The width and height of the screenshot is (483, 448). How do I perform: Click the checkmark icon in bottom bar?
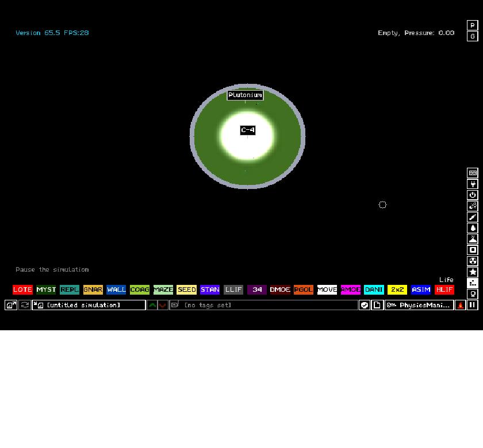[x=365, y=305]
